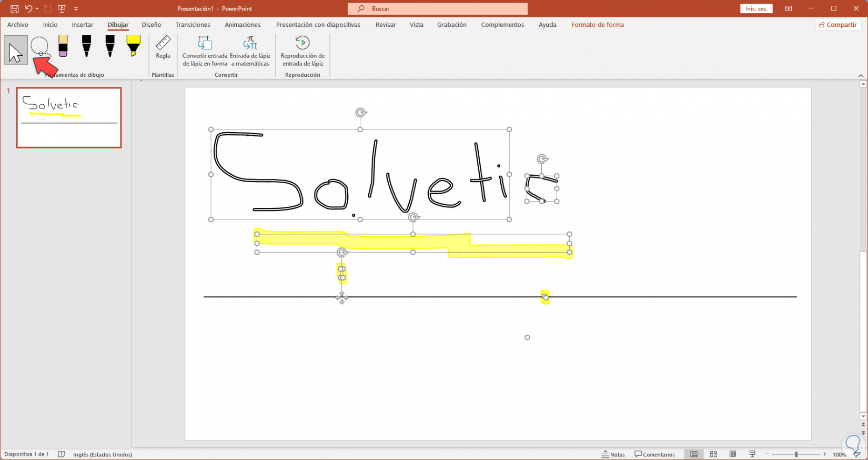Open the customize quick access toolbar dropdown

[x=76, y=9]
